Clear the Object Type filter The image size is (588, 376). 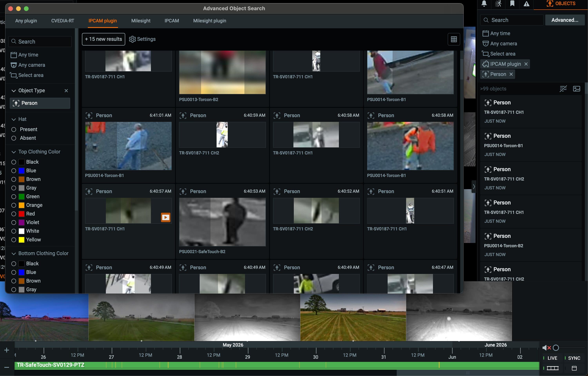click(x=66, y=91)
